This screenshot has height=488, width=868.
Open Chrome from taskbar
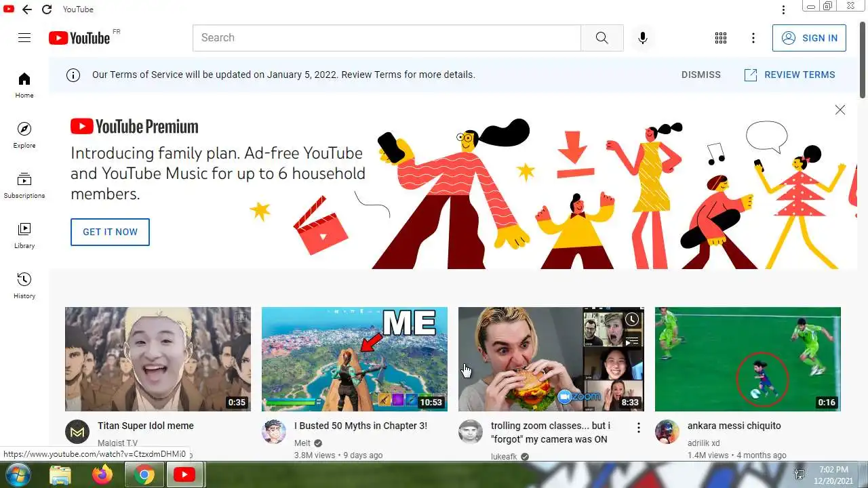[x=144, y=475]
